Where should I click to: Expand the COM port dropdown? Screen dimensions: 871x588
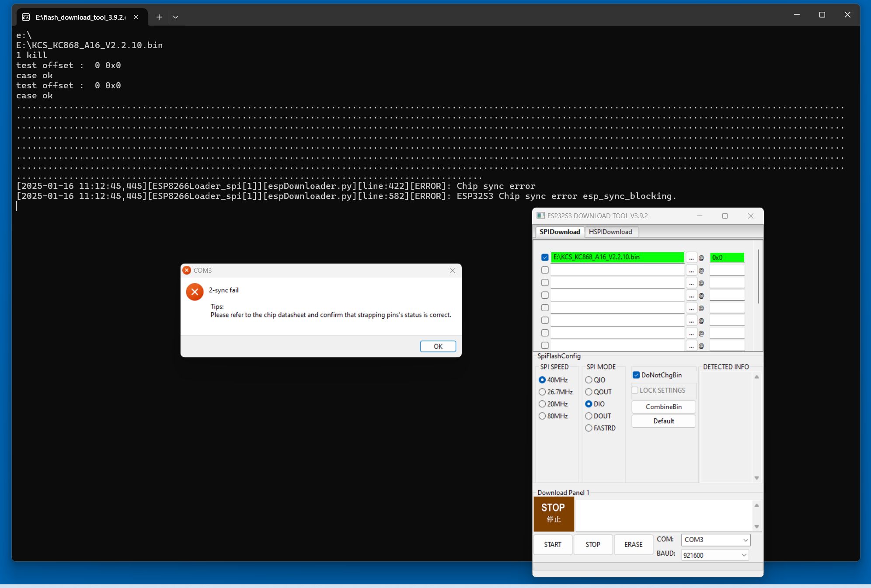click(745, 540)
